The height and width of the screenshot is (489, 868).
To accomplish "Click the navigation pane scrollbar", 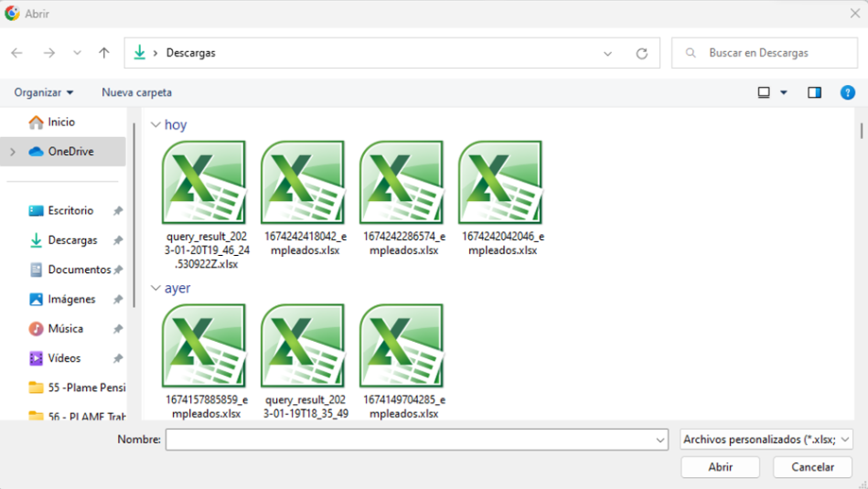I will (x=134, y=216).
